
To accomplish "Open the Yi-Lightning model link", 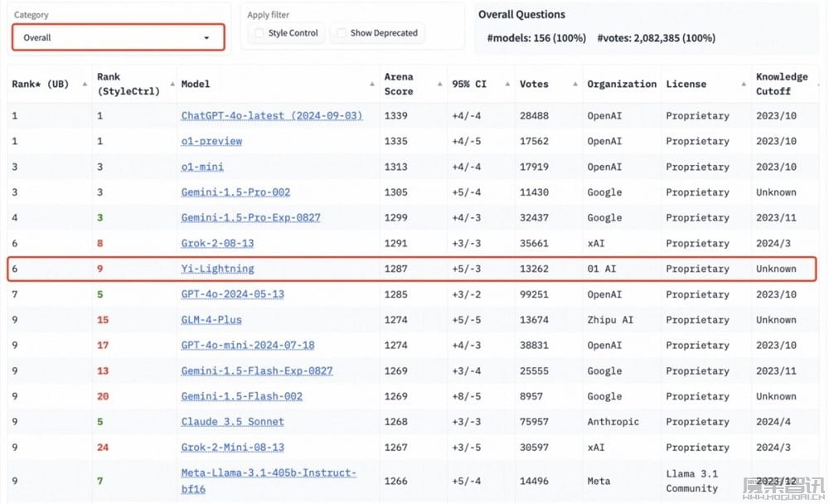I will (x=217, y=269).
